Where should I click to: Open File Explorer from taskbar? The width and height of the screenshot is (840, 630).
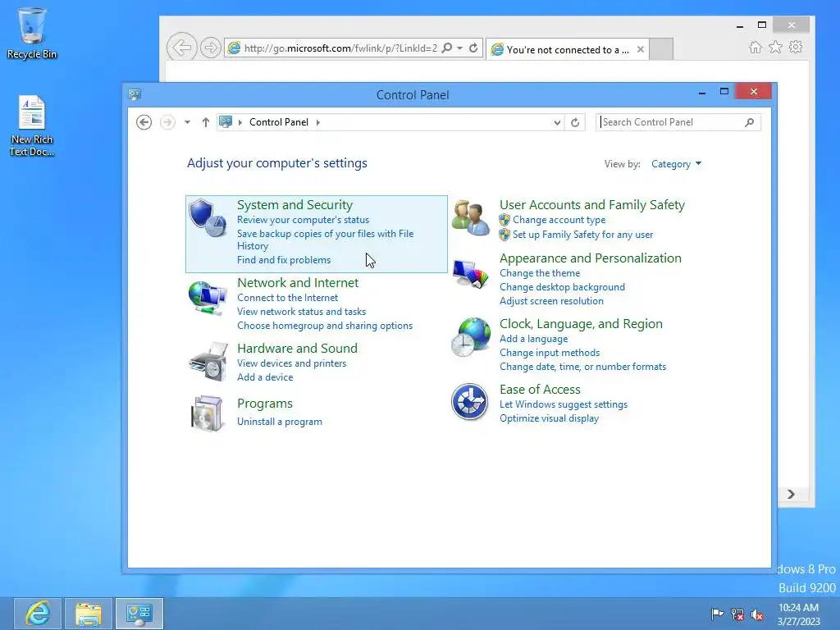click(89, 614)
